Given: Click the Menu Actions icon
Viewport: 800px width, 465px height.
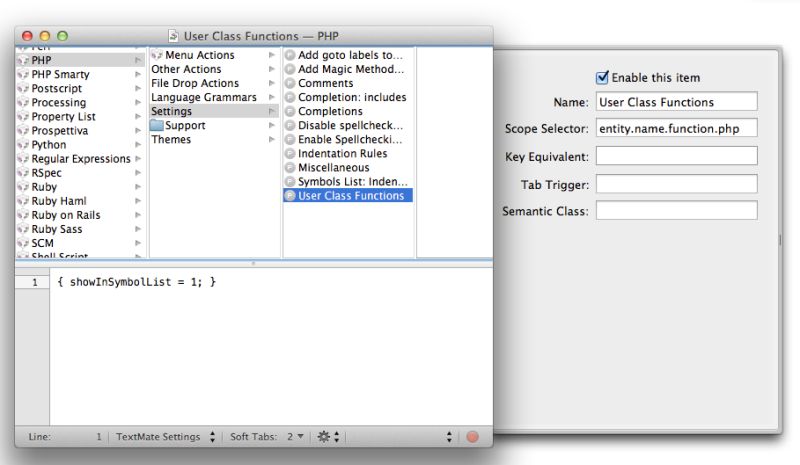Looking at the screenshot, I should [x=157, y=55].
